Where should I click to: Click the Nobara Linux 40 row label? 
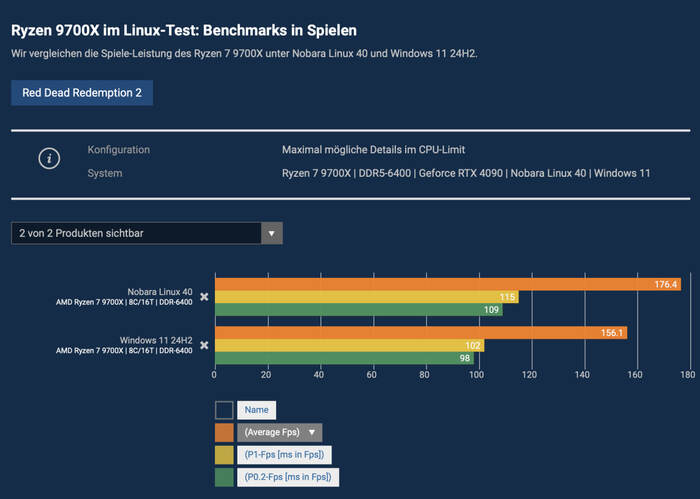click(x=159, y=291)
